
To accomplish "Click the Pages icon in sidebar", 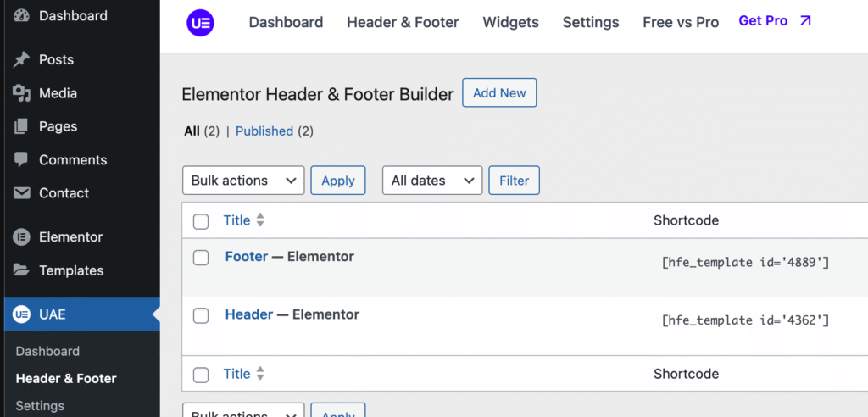I will click(x=22, y=126).
